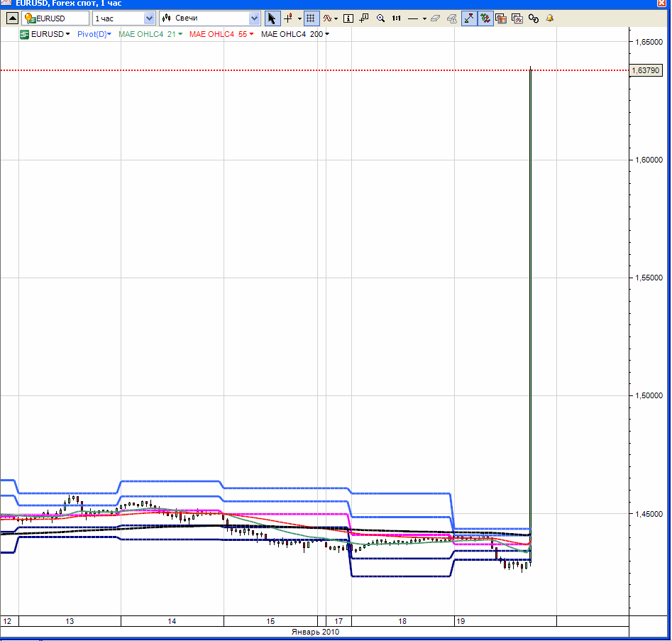Open the Pivot{D} indicator menu
The image size is (672, 641).
point(94,34)
